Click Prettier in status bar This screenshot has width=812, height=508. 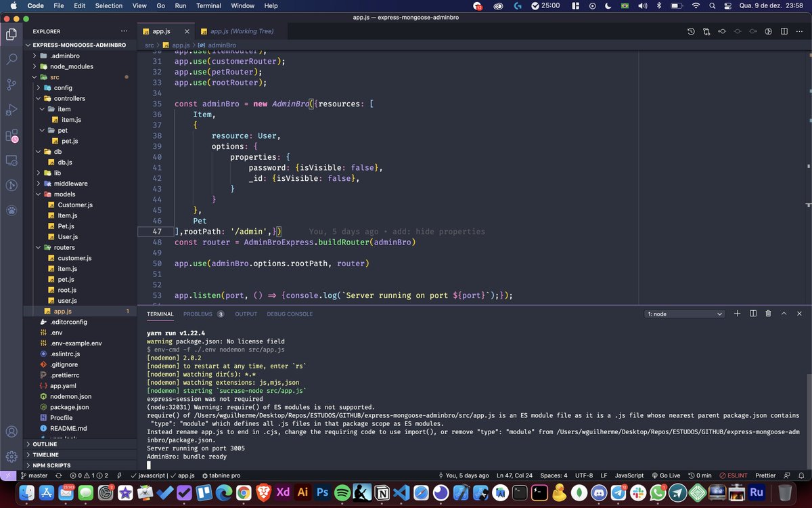[x=765, y=475]
